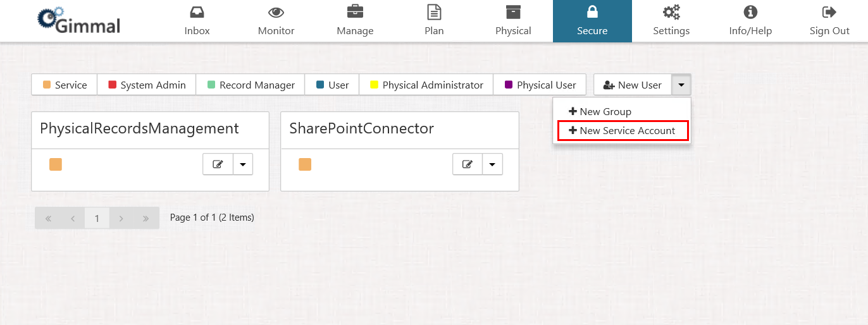
Task: Open Settings gears icon
Action: click(x=671, y=13)
